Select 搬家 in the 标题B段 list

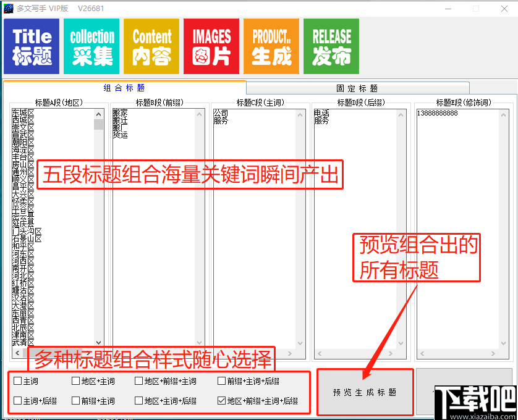[119, 113]
